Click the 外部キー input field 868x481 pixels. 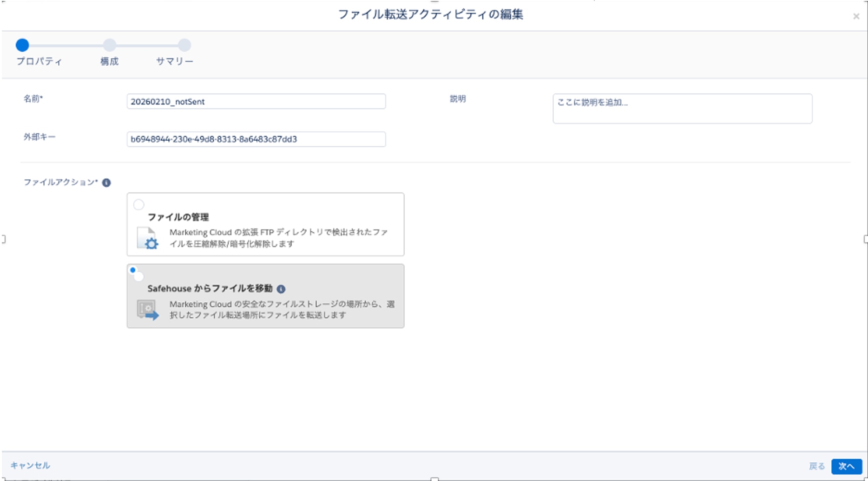(256, 139)
